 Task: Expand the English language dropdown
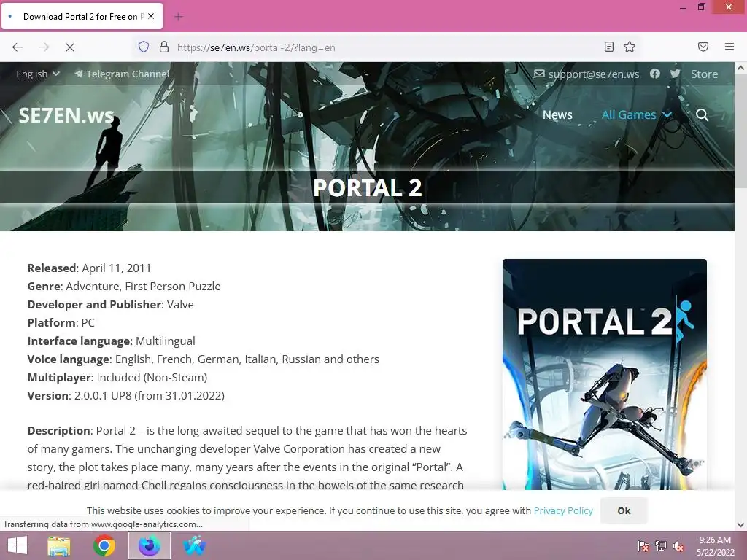(x=38, y=74)
